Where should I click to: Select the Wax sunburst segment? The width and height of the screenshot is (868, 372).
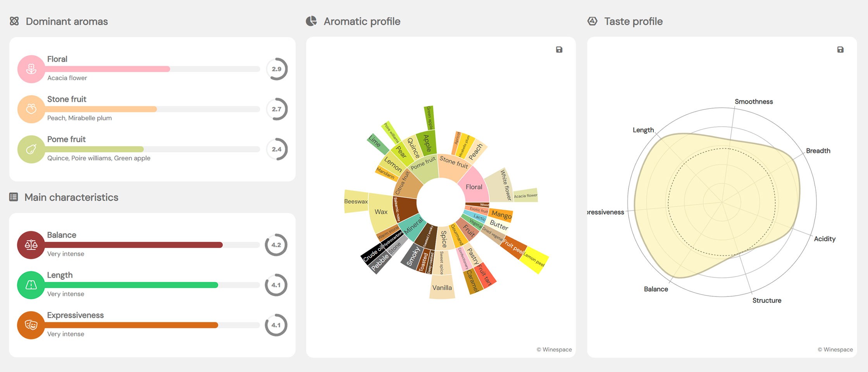(x=381, y=212)
